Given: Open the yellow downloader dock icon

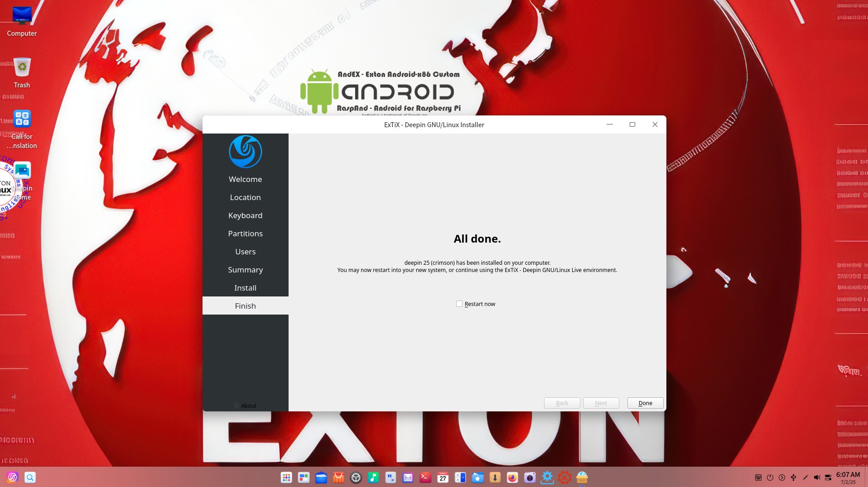Looking at the screenshot, I should pyautogui.click(x=495, y=477).
